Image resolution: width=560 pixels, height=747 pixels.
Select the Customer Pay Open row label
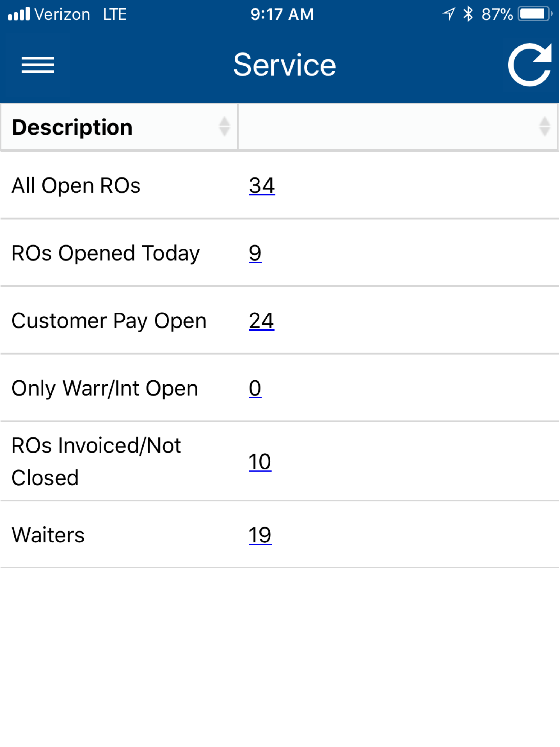pos(109,321)
